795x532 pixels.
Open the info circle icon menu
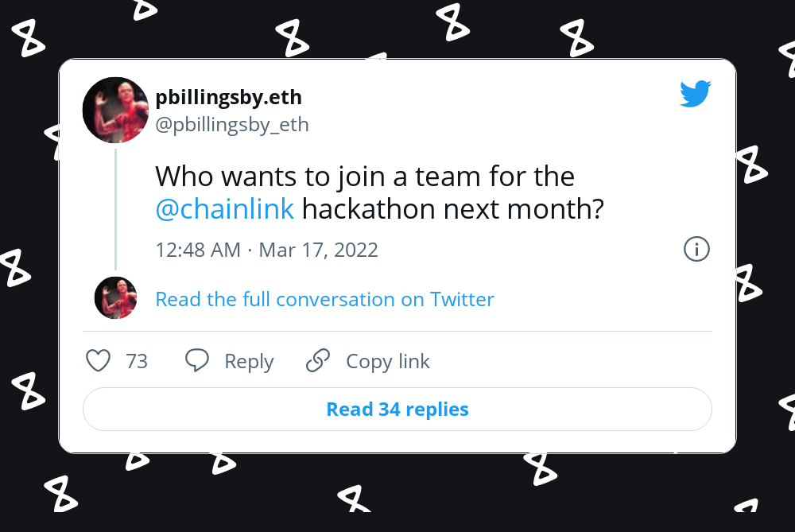coord(696,249)
